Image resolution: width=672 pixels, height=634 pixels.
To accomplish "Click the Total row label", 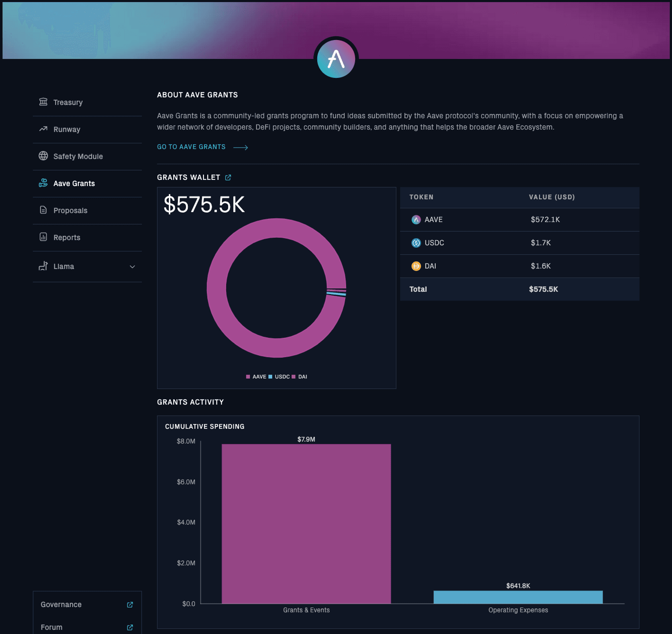I will (x=418, y=289).
